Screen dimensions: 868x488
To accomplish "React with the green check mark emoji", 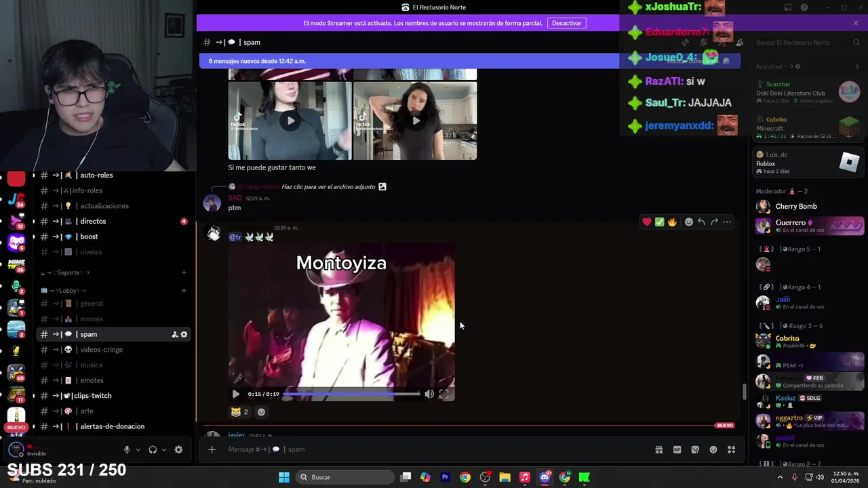I will [x=659, y=222].
